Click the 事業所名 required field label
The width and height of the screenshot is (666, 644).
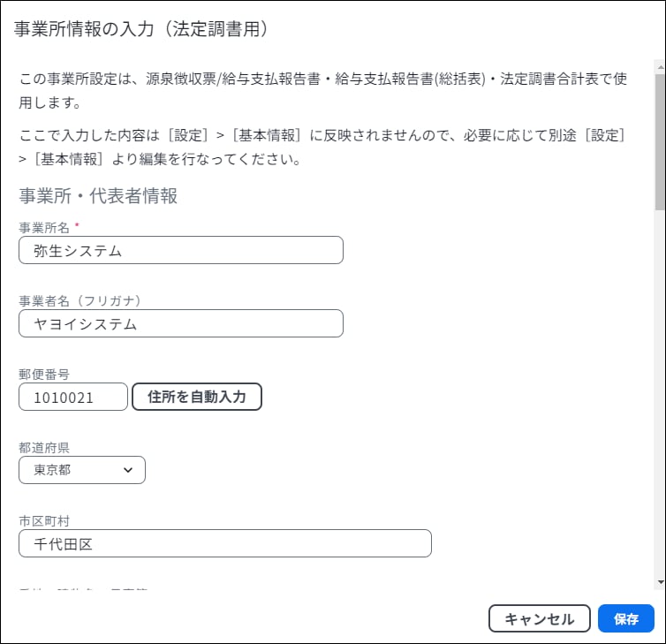[x=44, y=228]
